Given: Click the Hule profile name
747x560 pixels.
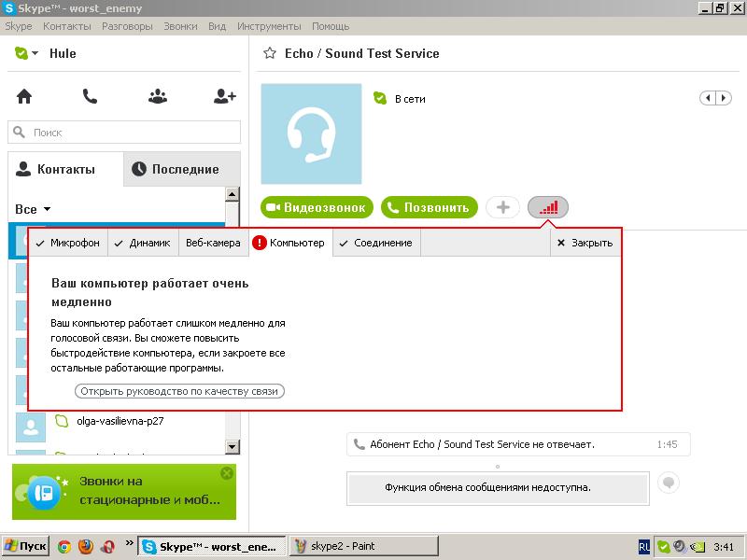Looking at the screenshot, I should click(63, 53).
